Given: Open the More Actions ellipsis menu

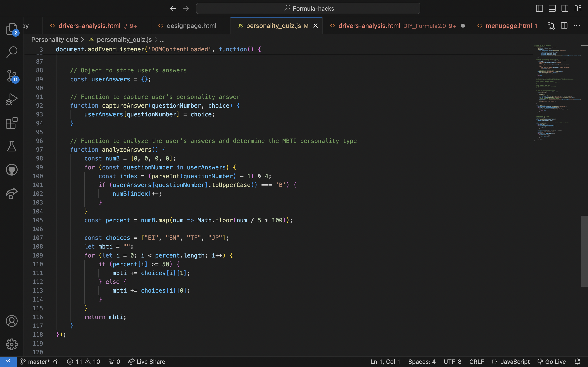Looking at the screenshot, I should point(577,26).
